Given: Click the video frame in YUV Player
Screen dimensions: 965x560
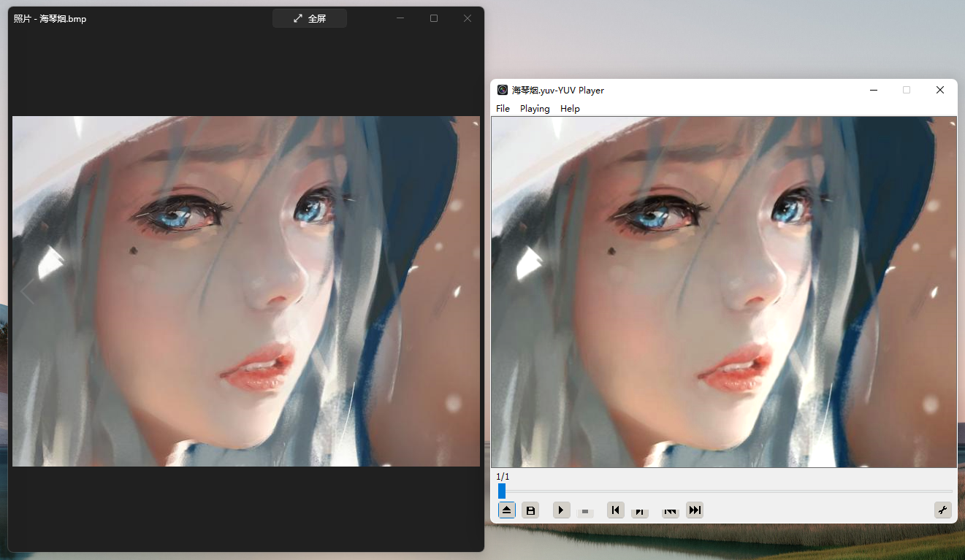Looking at the screenshot, I should (724, 292).
